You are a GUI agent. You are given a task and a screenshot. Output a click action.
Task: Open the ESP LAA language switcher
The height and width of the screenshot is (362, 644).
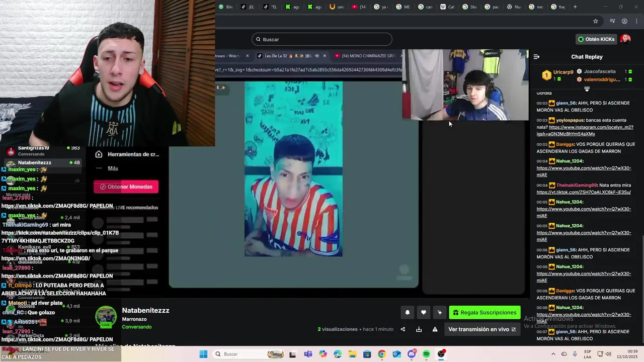coord(588,354)
